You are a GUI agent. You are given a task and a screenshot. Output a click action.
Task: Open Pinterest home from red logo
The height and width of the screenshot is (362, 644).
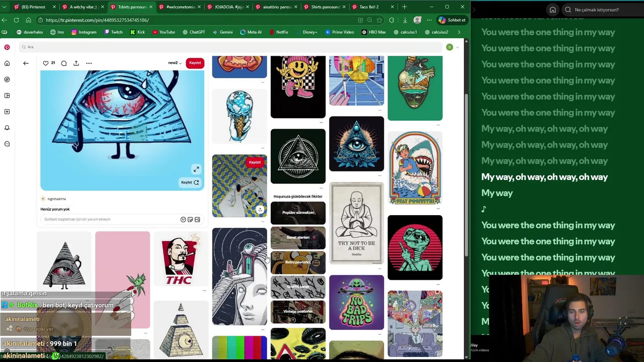tap(7, 47)
